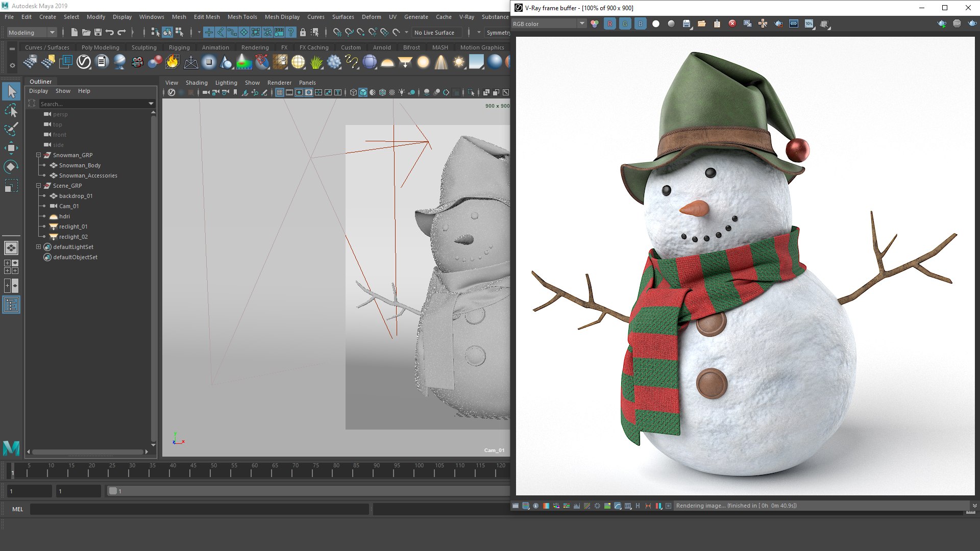Toggle the blue channel in frame buffer
This screenshot has width=980, height=551.
tap(640, 23)
